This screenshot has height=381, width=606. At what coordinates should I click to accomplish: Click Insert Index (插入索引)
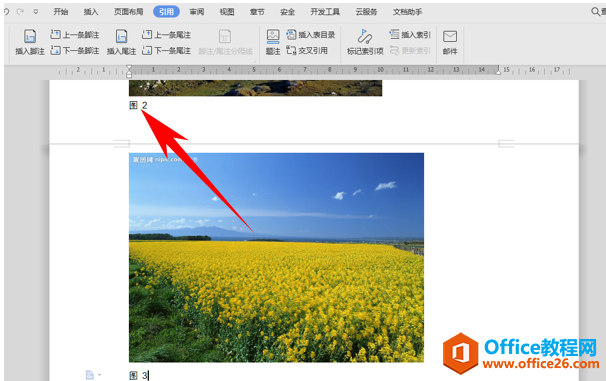[410, 35]
